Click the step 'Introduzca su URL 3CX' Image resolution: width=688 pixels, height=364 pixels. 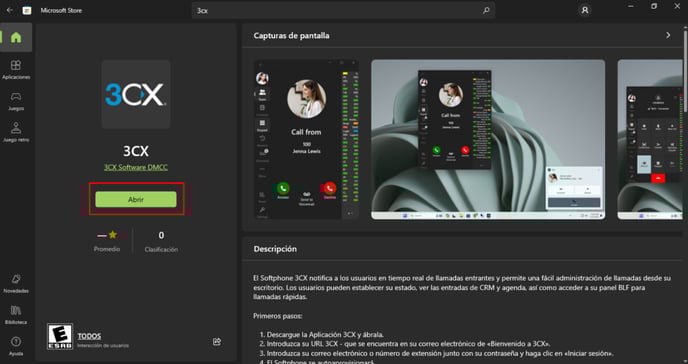point(408,344)
